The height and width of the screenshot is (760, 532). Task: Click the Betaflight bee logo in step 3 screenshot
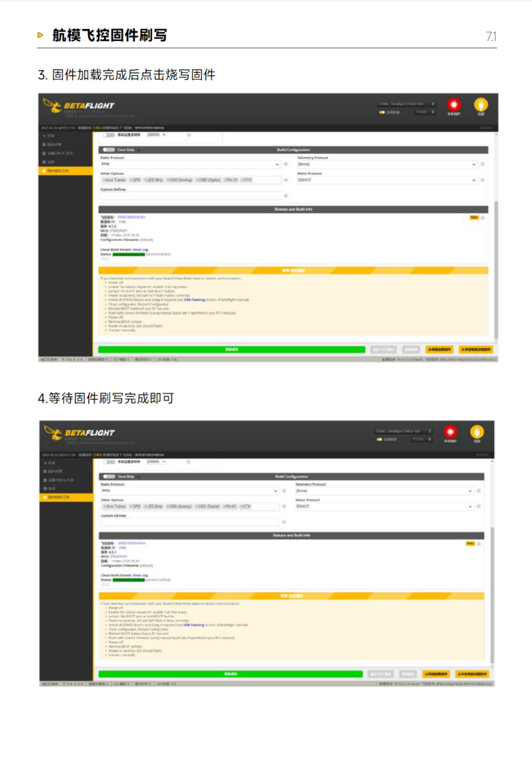click(52, 105)
